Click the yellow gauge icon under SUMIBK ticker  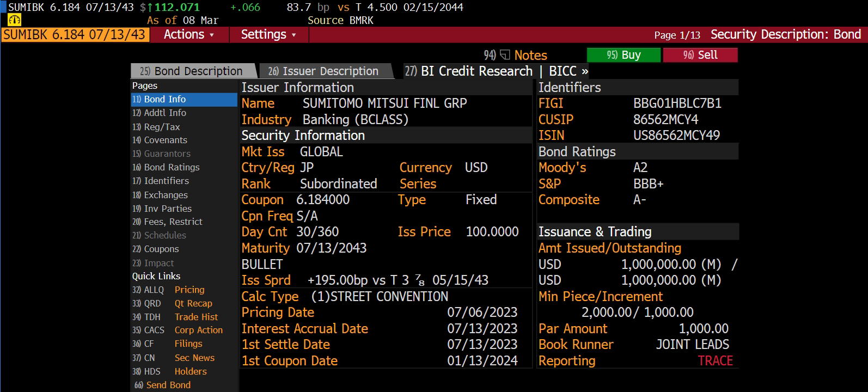click(15, 20)
